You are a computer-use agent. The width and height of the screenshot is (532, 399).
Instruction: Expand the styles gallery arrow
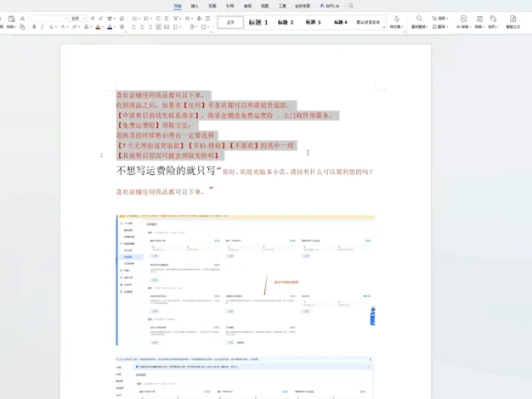[384, 27]
